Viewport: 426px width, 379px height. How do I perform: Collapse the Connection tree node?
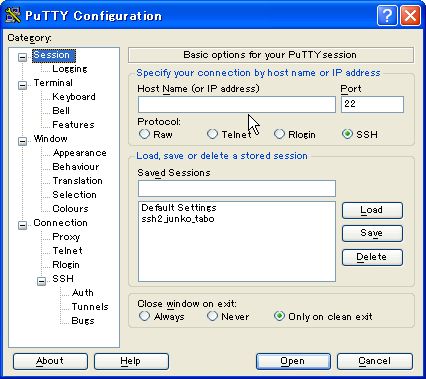[x=22, y=225]
